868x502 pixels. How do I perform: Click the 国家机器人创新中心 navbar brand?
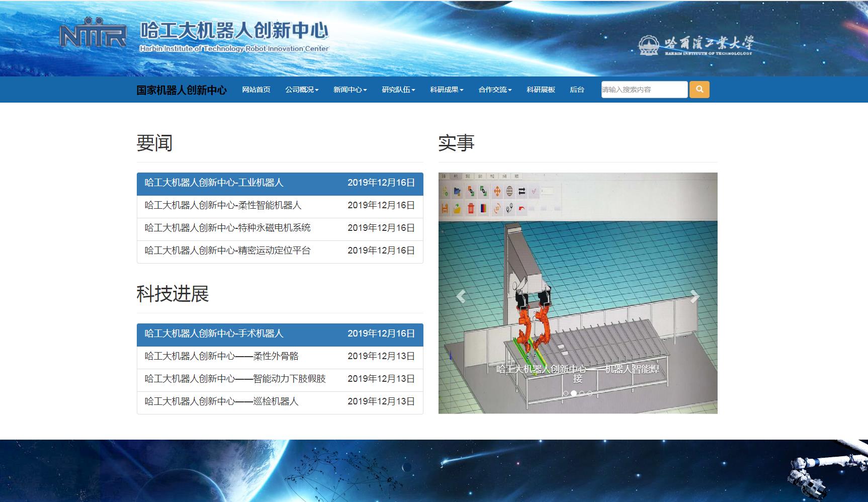point(182,90)
